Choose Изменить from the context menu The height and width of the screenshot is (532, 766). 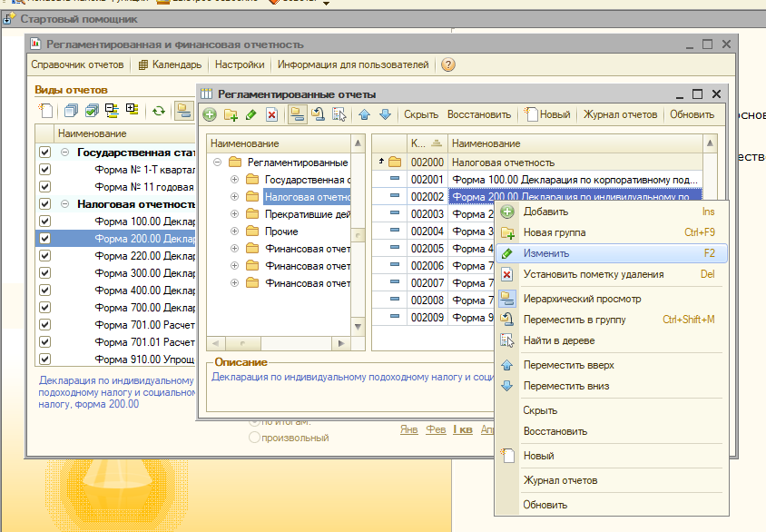(x=612, y=253)
